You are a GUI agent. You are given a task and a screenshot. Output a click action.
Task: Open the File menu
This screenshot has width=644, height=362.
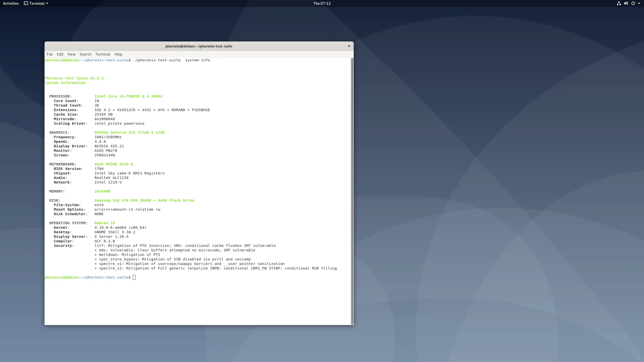pyautogui.click(x=50, y=54)
